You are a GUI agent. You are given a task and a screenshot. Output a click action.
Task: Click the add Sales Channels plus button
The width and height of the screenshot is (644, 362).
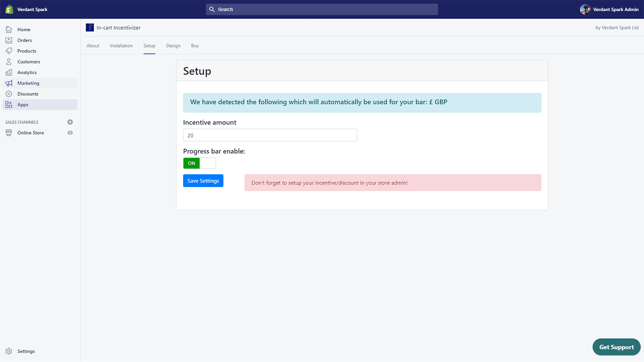tap(70, 122)
